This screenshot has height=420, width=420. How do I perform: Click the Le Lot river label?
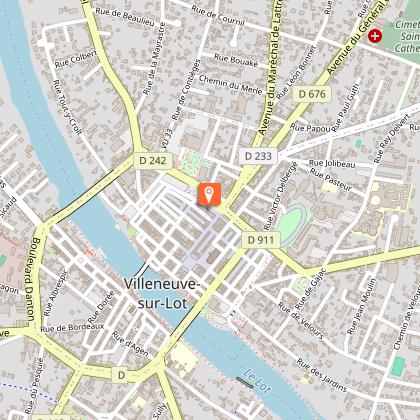[257, 381]
